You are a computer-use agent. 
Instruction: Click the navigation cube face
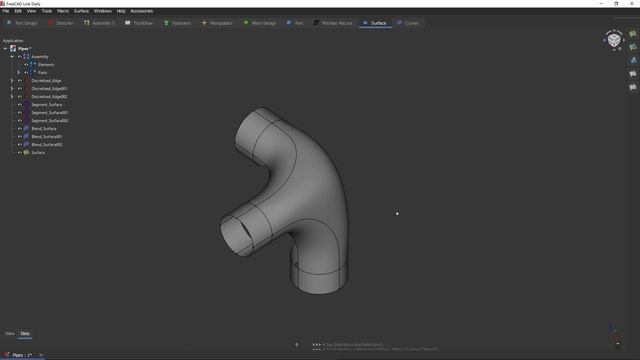[x=614, y=40]
